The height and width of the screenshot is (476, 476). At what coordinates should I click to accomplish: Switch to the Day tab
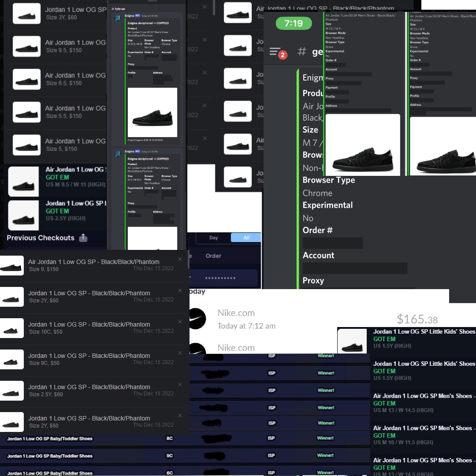coord(213,238)
